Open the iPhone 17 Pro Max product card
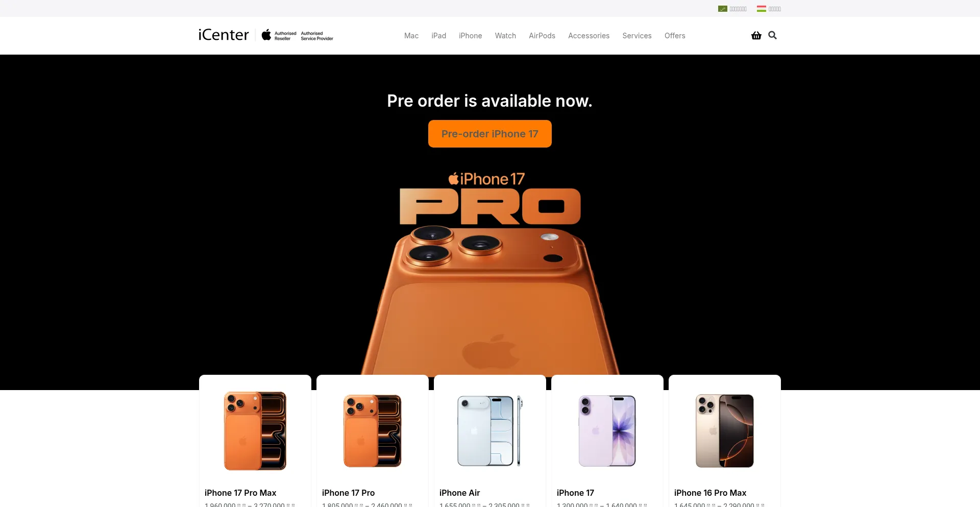Screen dimensions: 980x507 point(255,441)
